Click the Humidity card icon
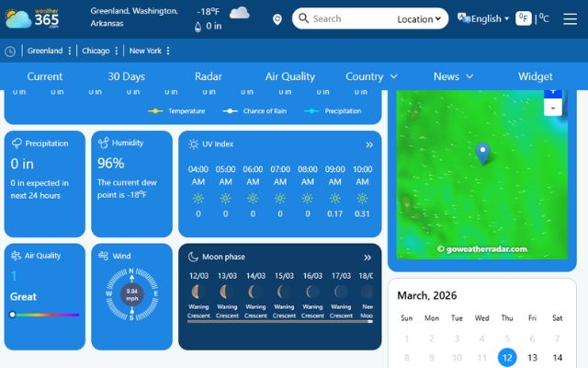Viewport: 588px width, 368px height. pos(103,143)
